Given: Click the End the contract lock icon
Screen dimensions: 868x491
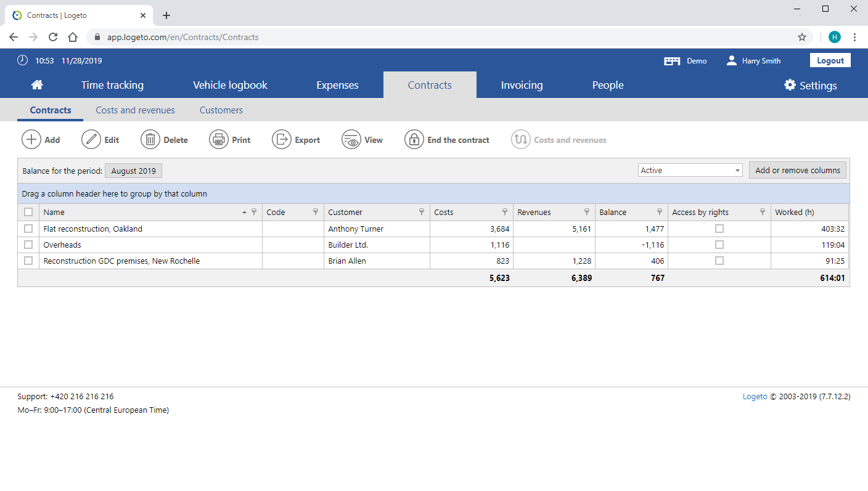Looking at the screenshot, I should (x=414, y=140).
